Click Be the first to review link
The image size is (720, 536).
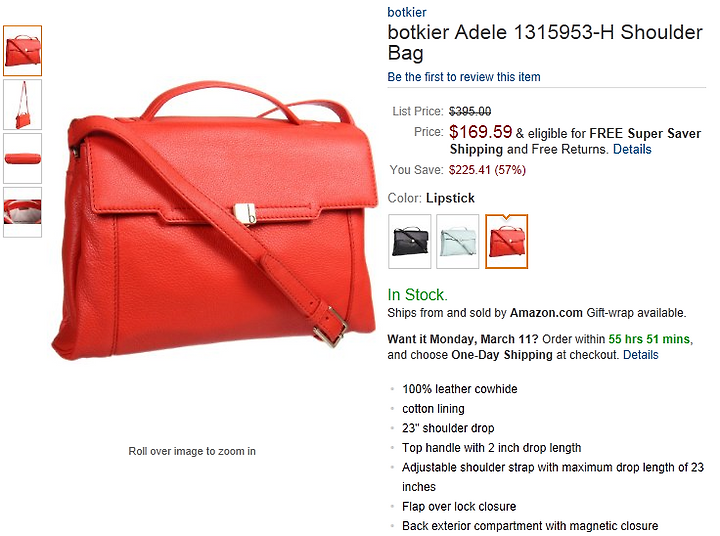464,77
